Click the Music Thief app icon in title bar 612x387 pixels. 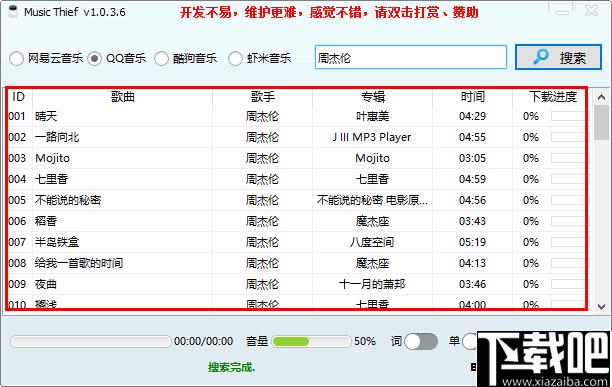coord(14,12)
